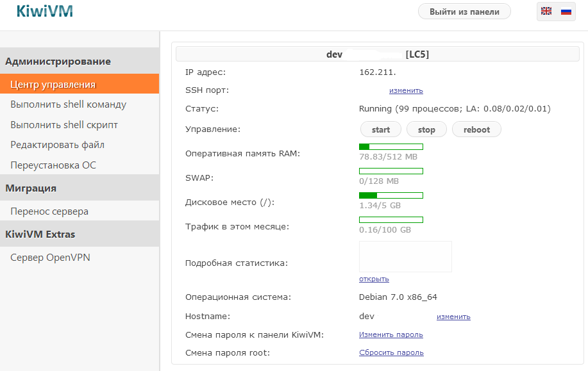This screenshot has width=588, height=371.
Task: Click the KiwiVM logo
Action: tap(44, 12)
